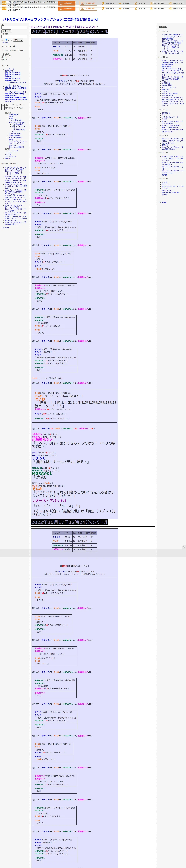Screen dimensions: 186x868
Task: Open 直轄バトルロイヤルR-withBOSSその2 link
Action: (x=13, y=80)
